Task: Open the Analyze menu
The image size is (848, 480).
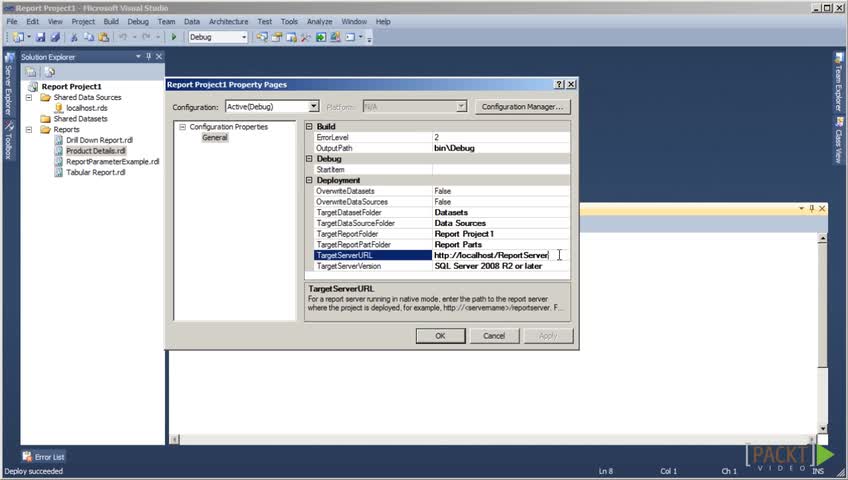Action: (320, 22)
